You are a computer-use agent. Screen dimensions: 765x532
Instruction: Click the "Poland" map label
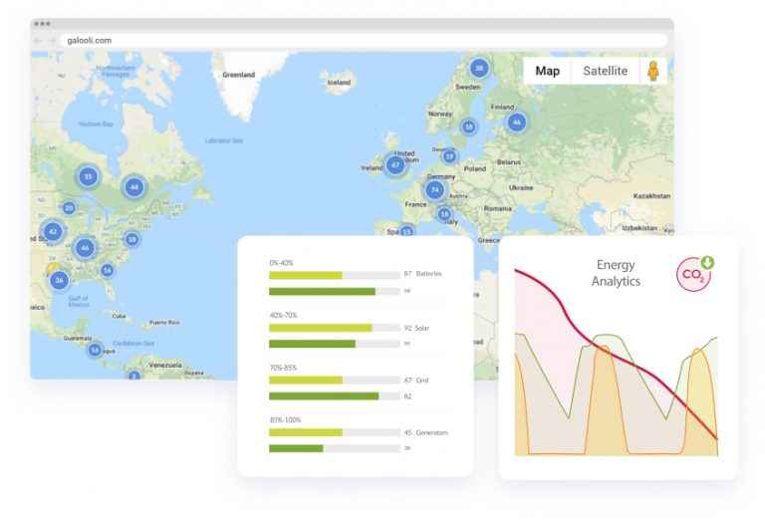(x=475, y=168)
